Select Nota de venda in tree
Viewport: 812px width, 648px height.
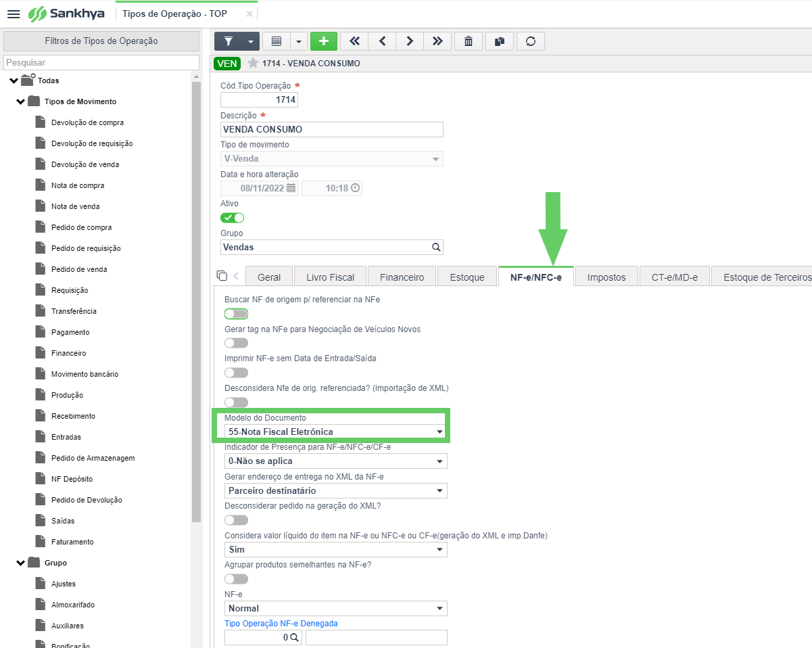click(x=67, y=206)
